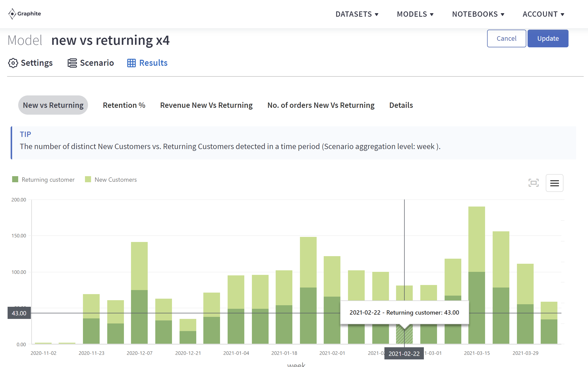Click the blue Update button
The width and height of the screenshot is (588, 367).
[548, 38]
